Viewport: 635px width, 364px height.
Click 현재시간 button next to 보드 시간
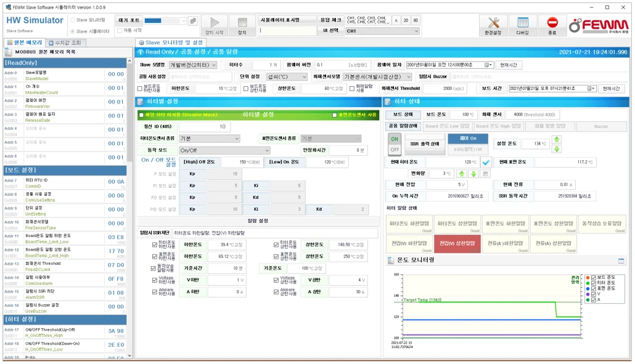click(611, 89)
